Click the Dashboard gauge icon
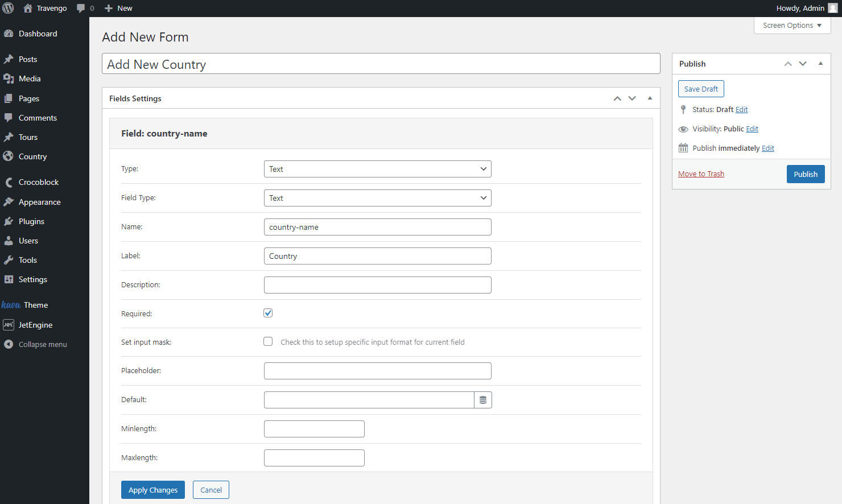 pyautogui.click(x=9, y=34)
